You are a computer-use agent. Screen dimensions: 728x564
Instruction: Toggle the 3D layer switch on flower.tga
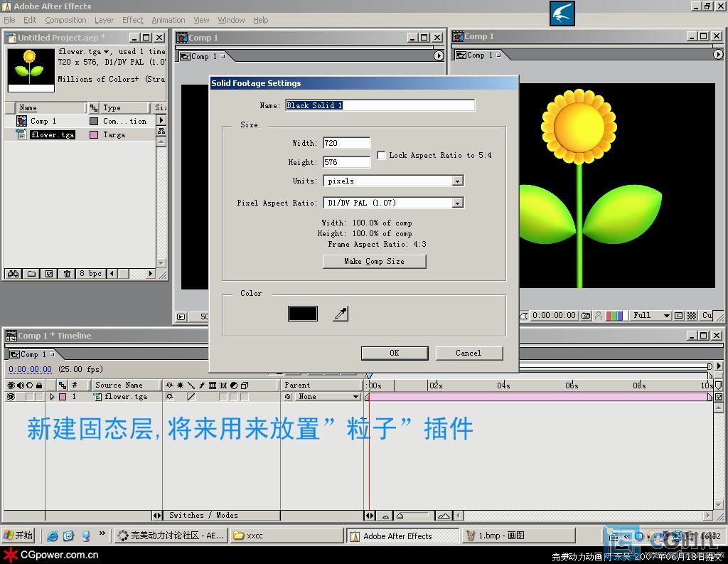click(245, 397)
